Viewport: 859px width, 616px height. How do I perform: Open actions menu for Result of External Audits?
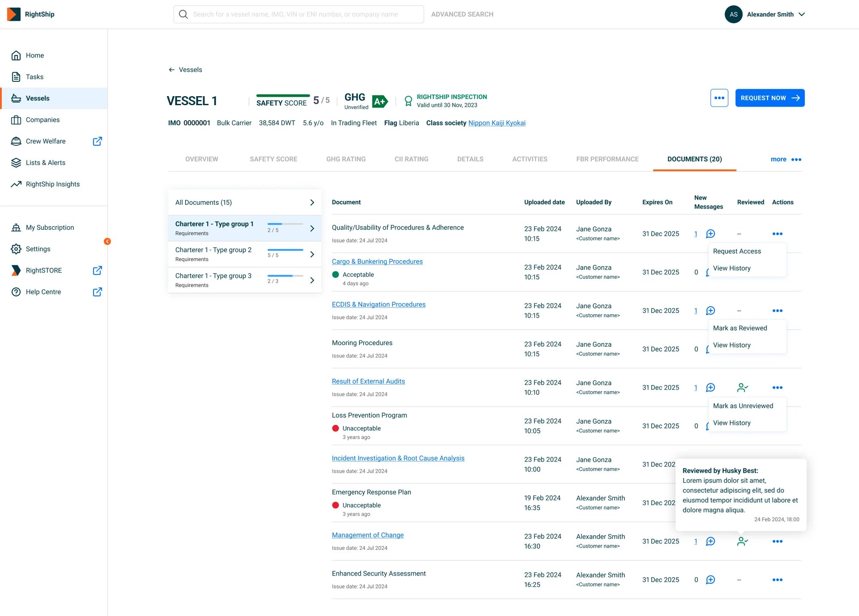click(777, 388)
